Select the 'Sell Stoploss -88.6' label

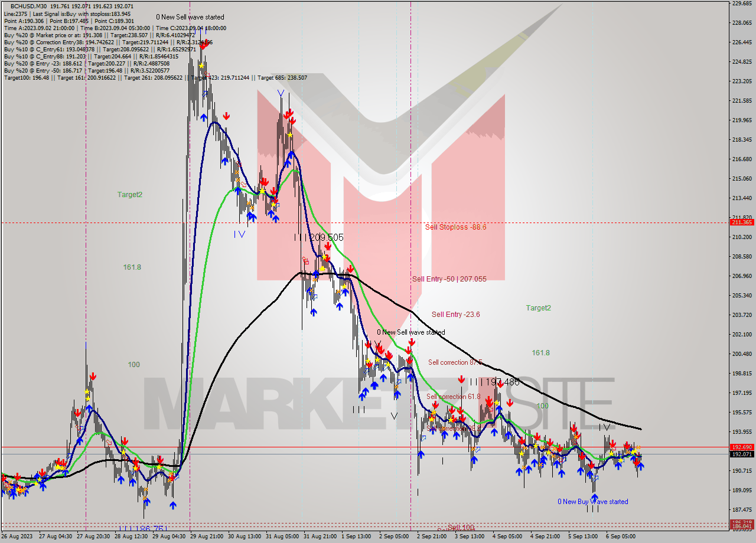point(455,227)
